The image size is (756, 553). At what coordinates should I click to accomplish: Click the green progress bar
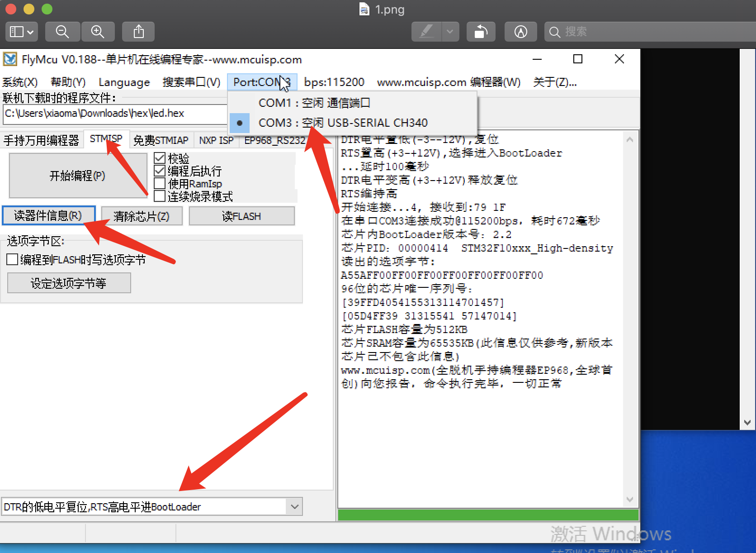click(487, 515)
